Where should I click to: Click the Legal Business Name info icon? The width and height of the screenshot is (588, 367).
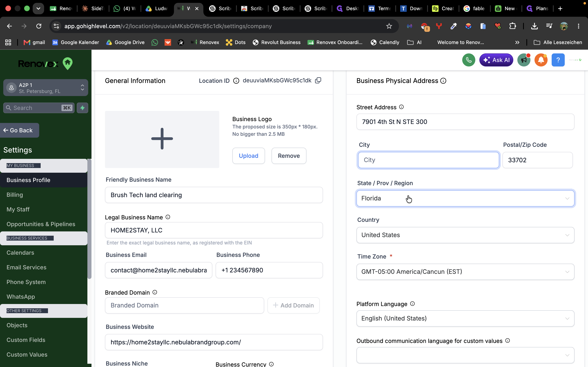click(168, 217)
